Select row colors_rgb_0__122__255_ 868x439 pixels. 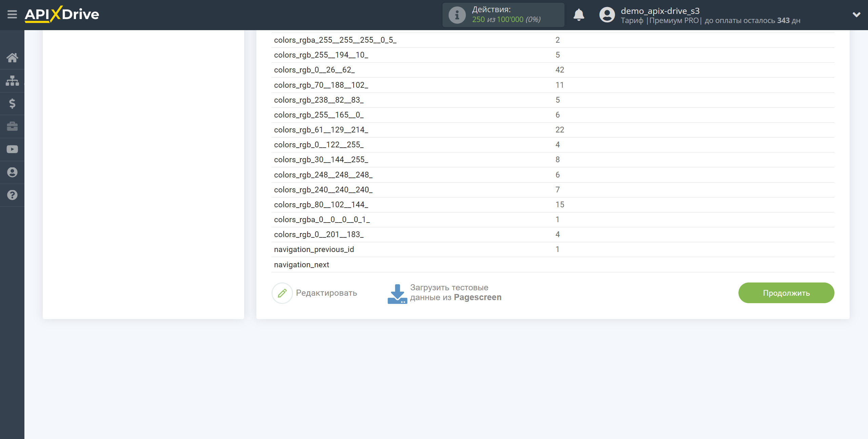click(x=553, y=145)
